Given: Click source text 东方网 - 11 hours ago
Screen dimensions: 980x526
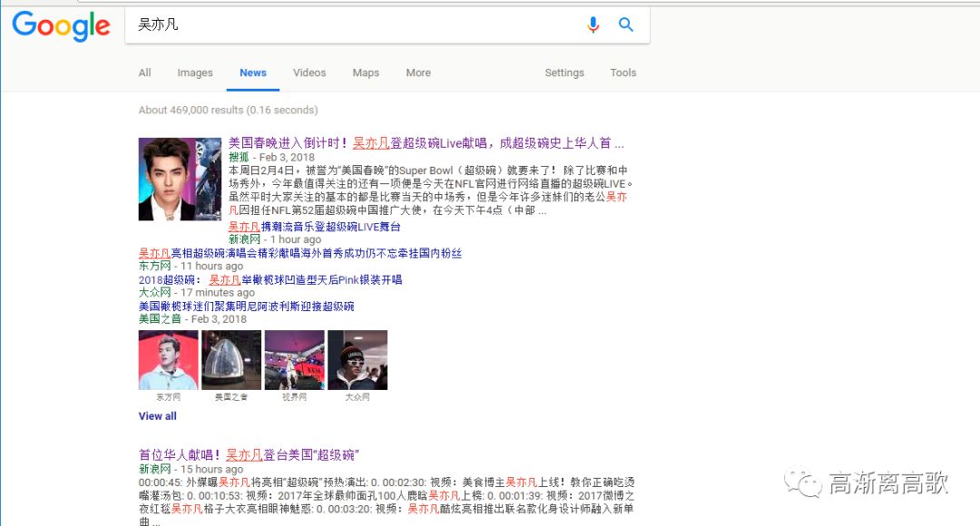Looking at the screenshot, I should point(191,266).
